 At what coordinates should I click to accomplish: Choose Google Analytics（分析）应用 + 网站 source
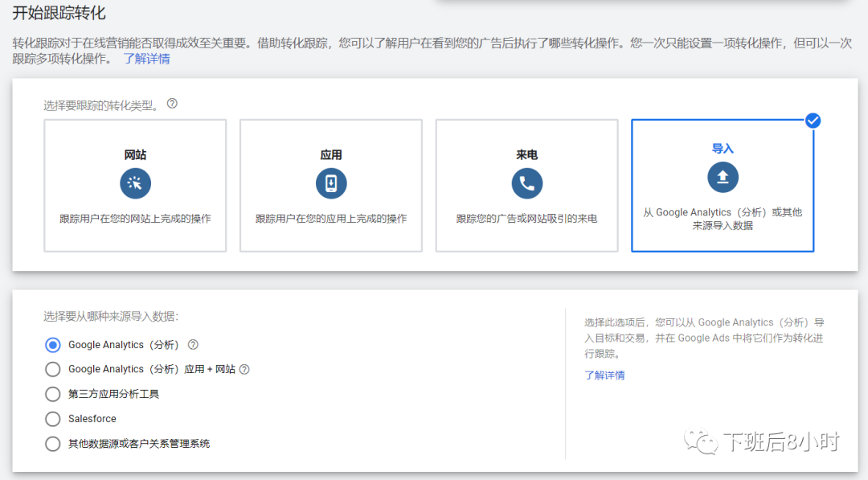pyautogui.click(x=52, y=370)
